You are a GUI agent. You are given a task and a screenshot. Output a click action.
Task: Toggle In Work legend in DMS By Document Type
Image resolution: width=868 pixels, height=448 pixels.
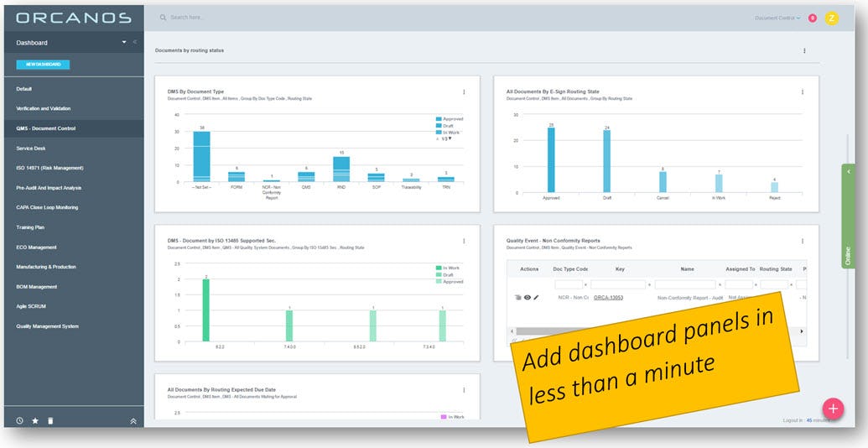click(447, 133)
